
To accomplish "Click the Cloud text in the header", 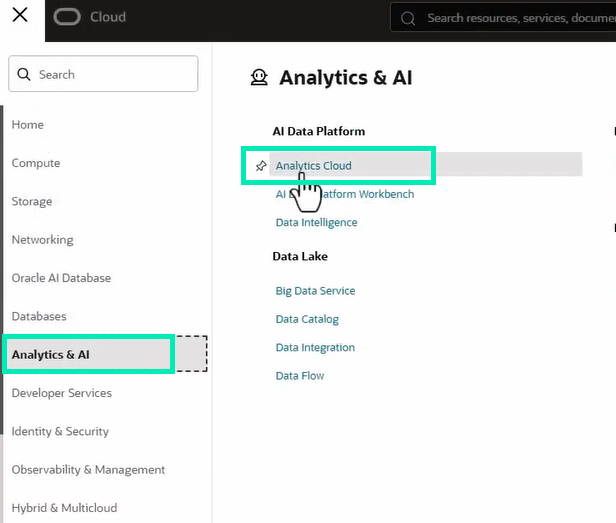I will pyautogui.click(x=108, y=17).
